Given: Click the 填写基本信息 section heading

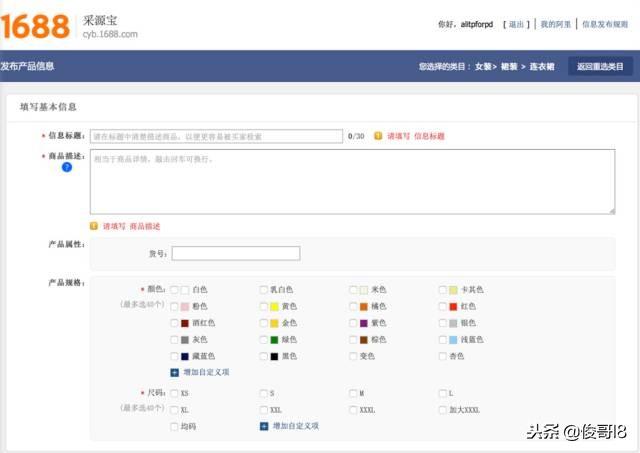Looking at the screenshot, I should point(48,107).
